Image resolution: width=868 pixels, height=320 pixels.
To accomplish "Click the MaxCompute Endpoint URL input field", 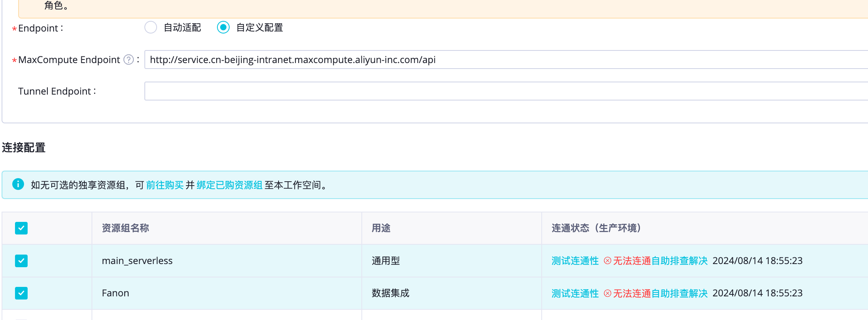I will (x=506, y=60).
